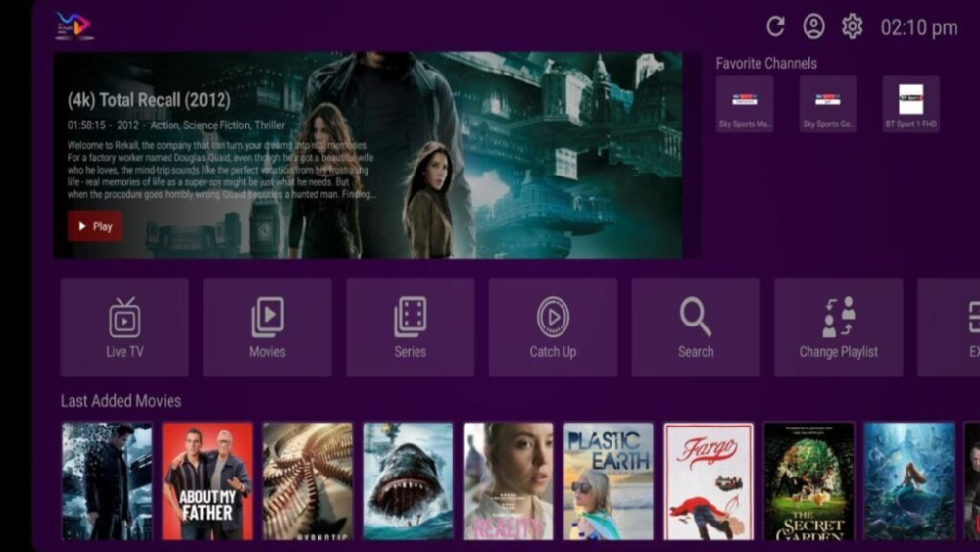Viewport: 980px width, 552px height.
Task: Select Sky Sports Main Event favorite channel
Action: pos(745,104)
